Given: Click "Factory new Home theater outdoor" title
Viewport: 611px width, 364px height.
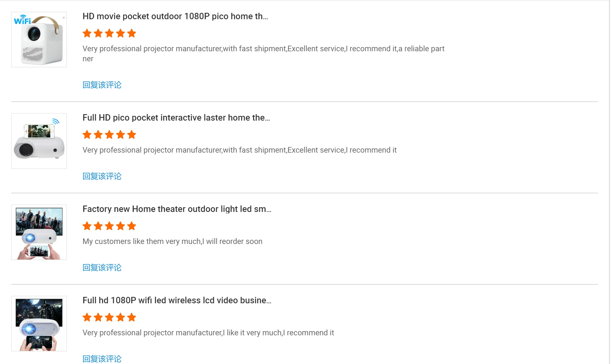Looking at the screenshot, I should pyautogui.click(x=177, y=209).
